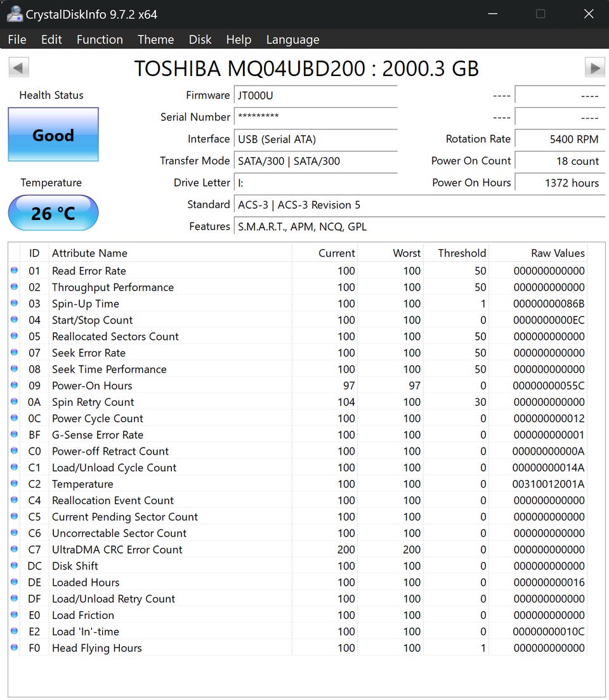Viewport: 609px width, 700px height.
Task: Click status dot for Seek Error Rate
Action: coord(15,353)
